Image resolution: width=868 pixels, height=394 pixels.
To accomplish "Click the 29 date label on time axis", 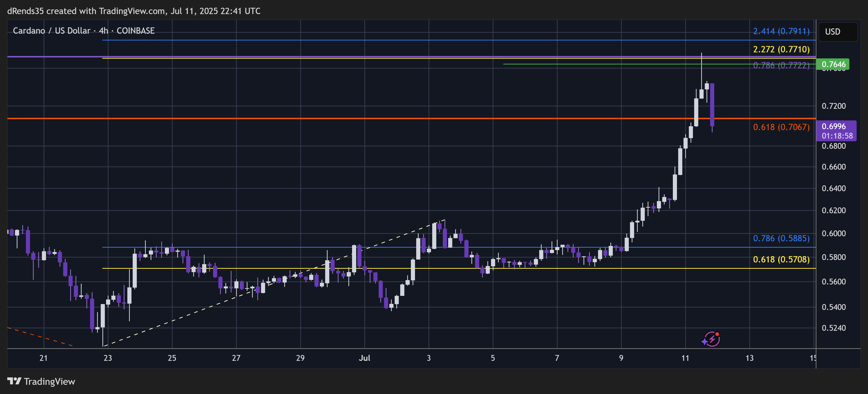I will click(x=300, y=358).
